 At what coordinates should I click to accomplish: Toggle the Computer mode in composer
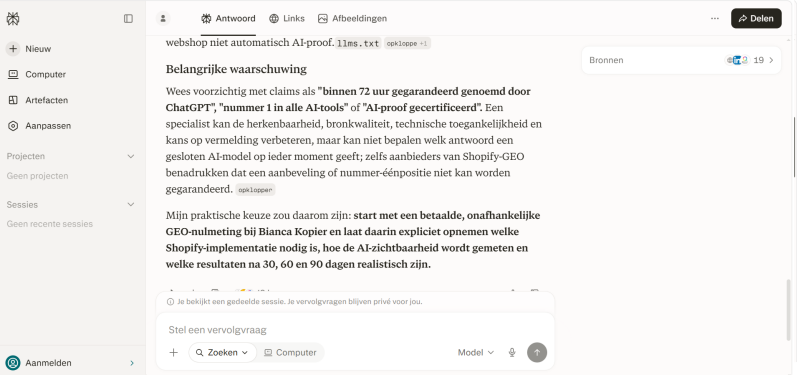(290, 353)
